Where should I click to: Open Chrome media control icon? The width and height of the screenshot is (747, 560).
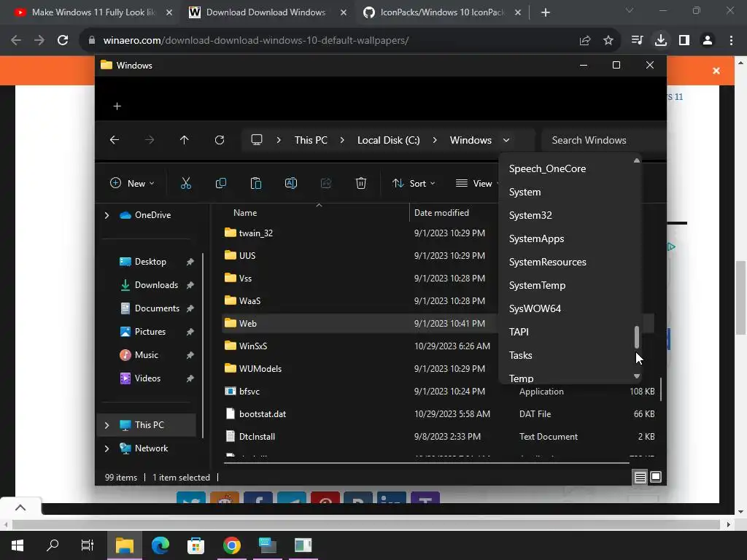637,41
